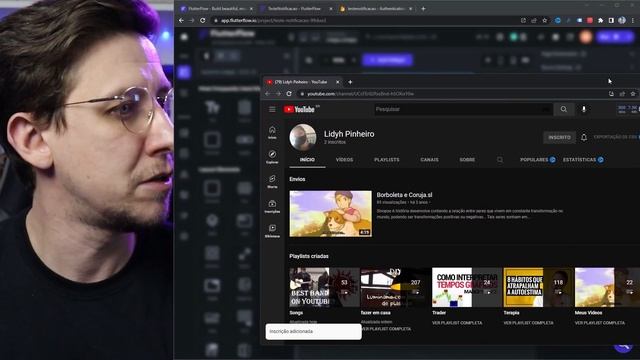Open new tab in YouTube browser window
The height and width of the screenshot is (360, 640).
350,82
